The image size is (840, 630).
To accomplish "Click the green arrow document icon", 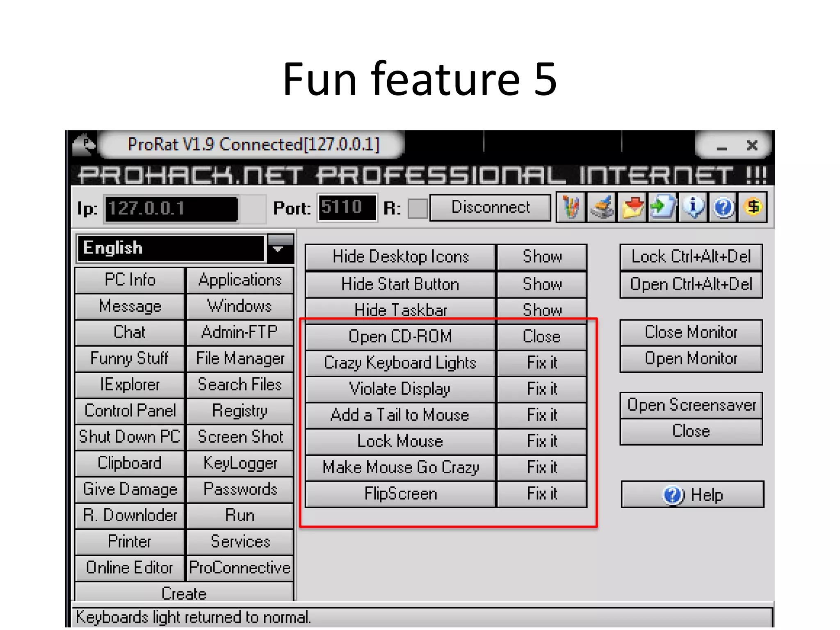I will [x=662, y=207].
